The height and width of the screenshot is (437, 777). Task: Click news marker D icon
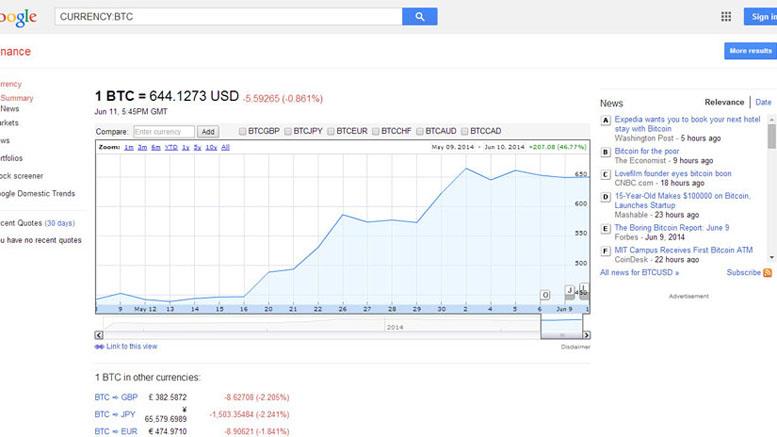(605, 197)
